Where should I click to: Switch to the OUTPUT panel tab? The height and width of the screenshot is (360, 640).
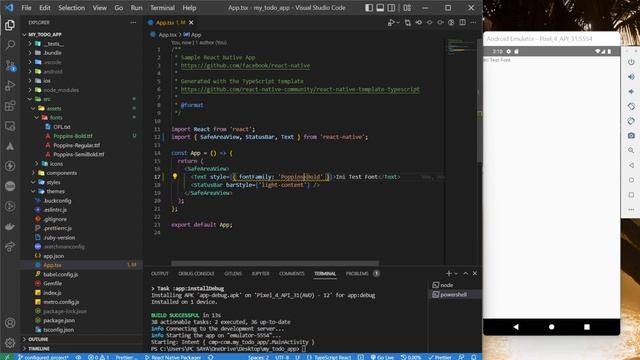[x=160, y=273]
